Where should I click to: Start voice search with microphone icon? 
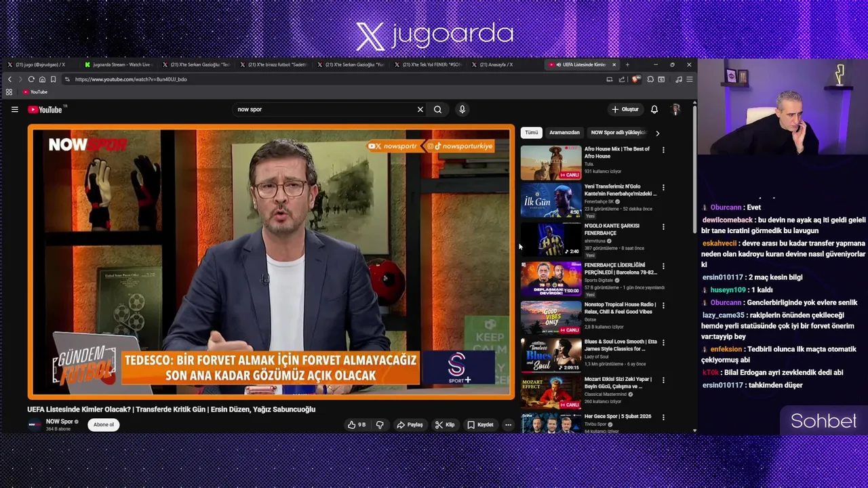click(462, 109)
